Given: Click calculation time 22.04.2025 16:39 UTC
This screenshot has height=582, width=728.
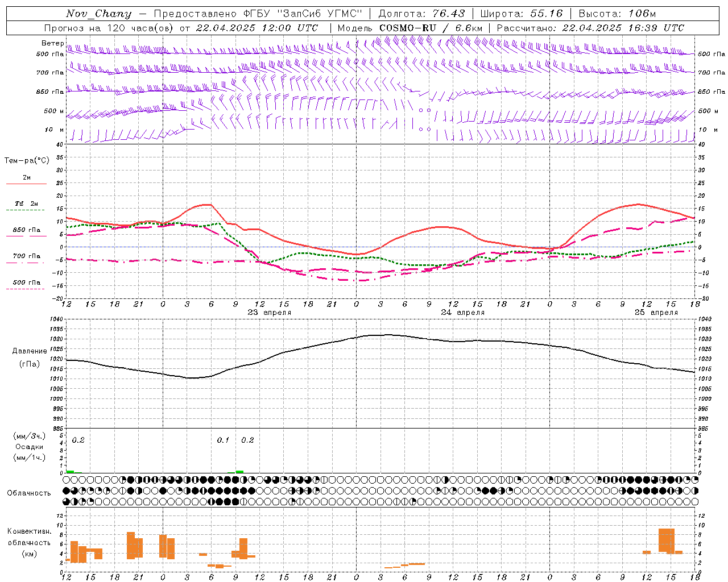Looking at the screenshot, I should pyautogui.click(x=623, y=28).
